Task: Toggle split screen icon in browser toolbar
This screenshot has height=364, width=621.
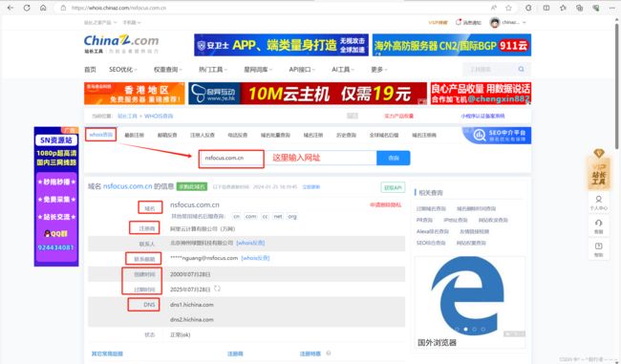Action: coord(546,8)
